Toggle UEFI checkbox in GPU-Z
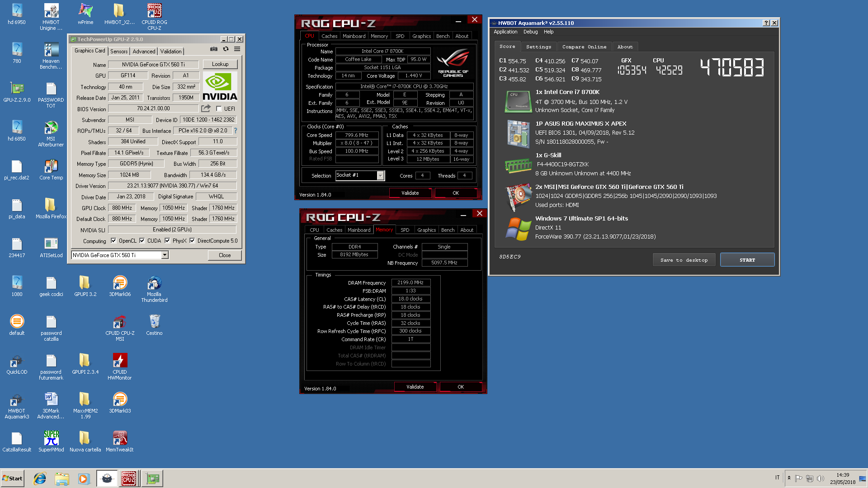This screenshot has width=868, height=488. (x=219, y=108)
